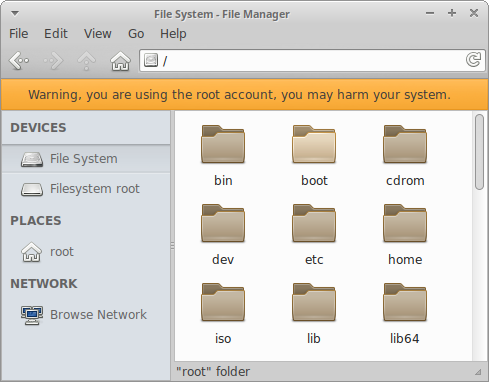Minimize the File Manager window
Viewport: 489px width, 382px height.
tap(430, 13)
